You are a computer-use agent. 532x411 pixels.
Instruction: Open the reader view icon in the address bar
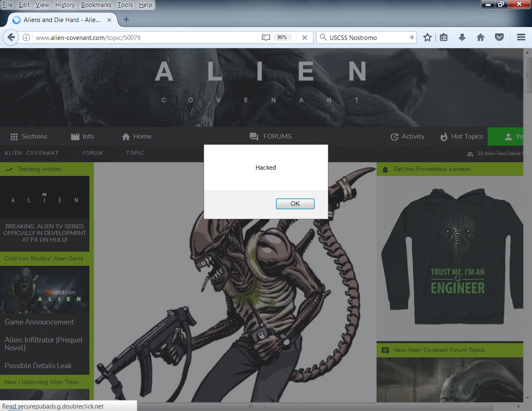tap(266, 37)
